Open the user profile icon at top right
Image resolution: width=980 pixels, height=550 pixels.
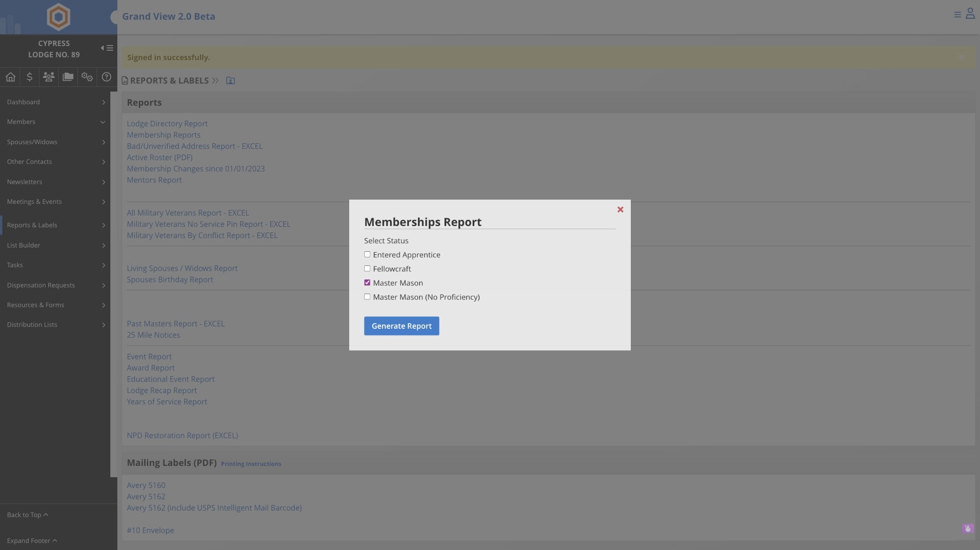point(970,13)
